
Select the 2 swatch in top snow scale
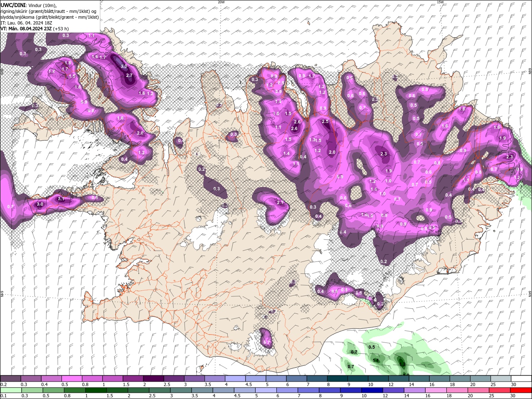(153, 379)
